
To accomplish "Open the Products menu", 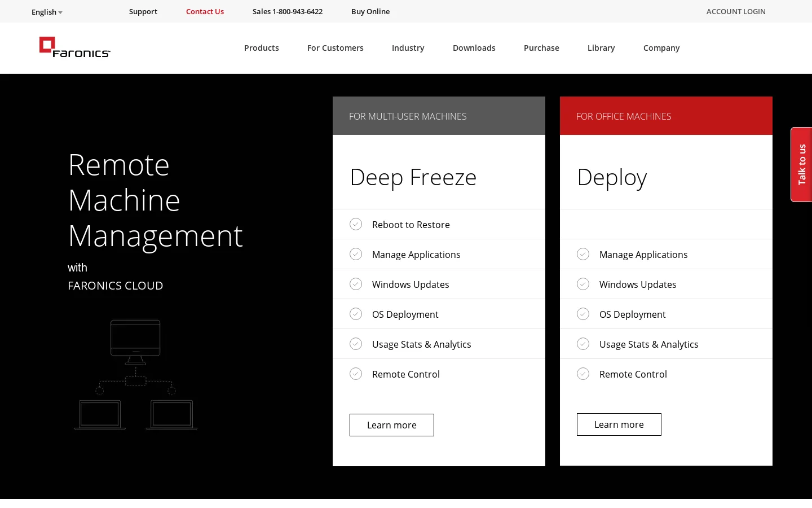I will [x=262, y=48].
